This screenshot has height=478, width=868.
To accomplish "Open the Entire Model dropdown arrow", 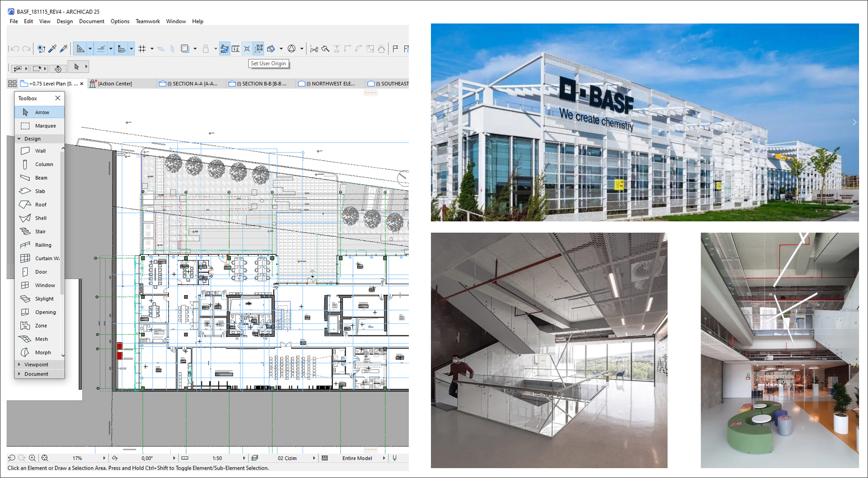I will 384,458.
